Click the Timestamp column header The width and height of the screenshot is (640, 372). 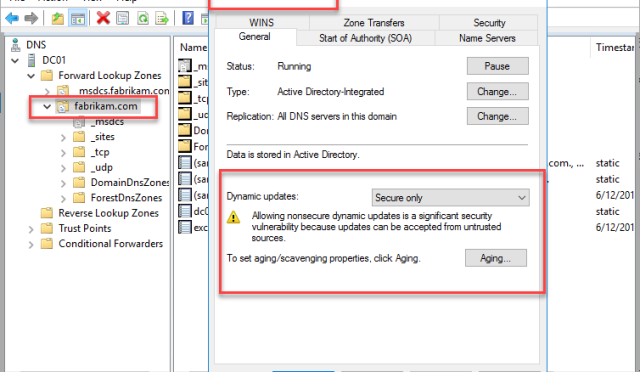tap(615, 47)
